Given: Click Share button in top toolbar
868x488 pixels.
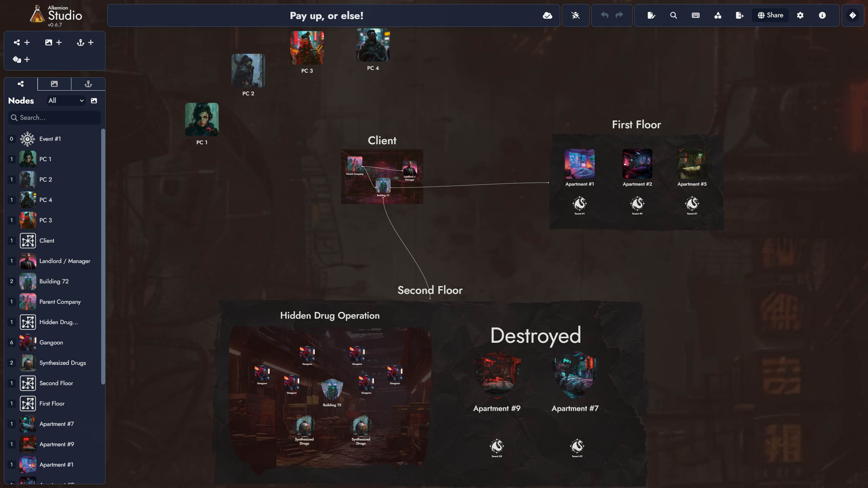Looking at the screenshot, I should pos(770,15).
